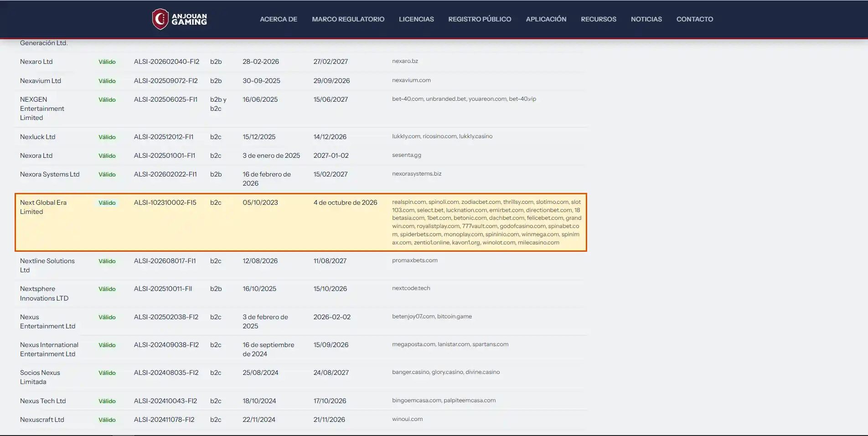
Task: Click license ALSI-202506025-FI1
Action: point(165,99)
